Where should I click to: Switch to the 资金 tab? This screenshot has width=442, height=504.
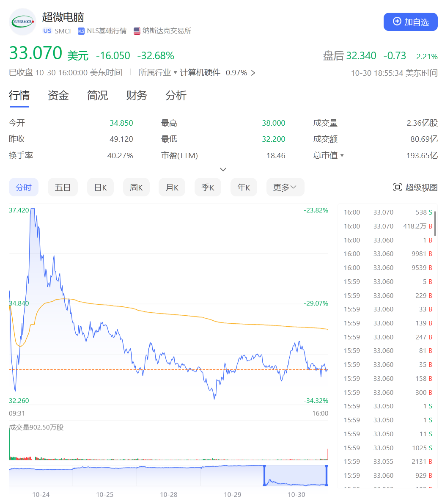pos(58,96)
